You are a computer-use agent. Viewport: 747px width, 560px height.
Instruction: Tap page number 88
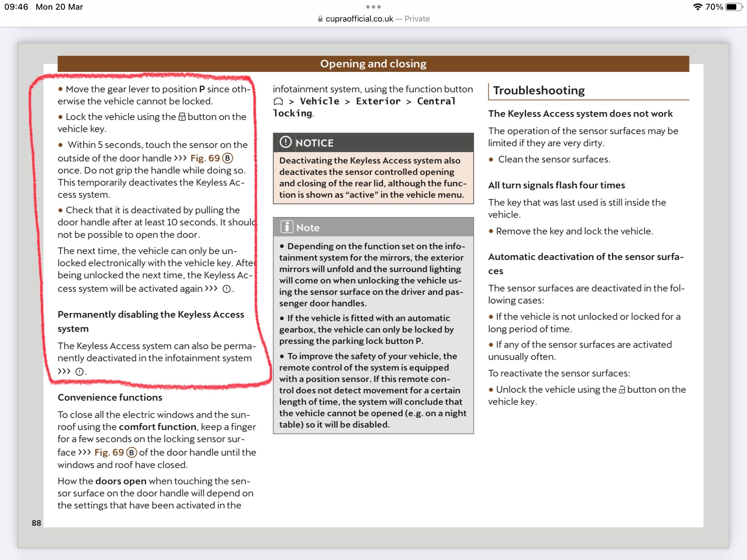pyautogui.click(x=36, y=523)
